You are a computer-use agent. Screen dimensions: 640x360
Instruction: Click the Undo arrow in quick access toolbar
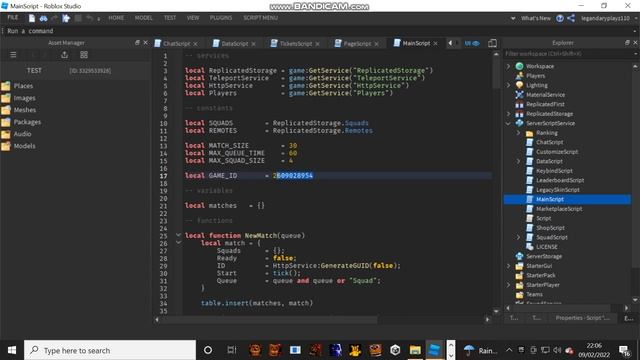(89, 18)
